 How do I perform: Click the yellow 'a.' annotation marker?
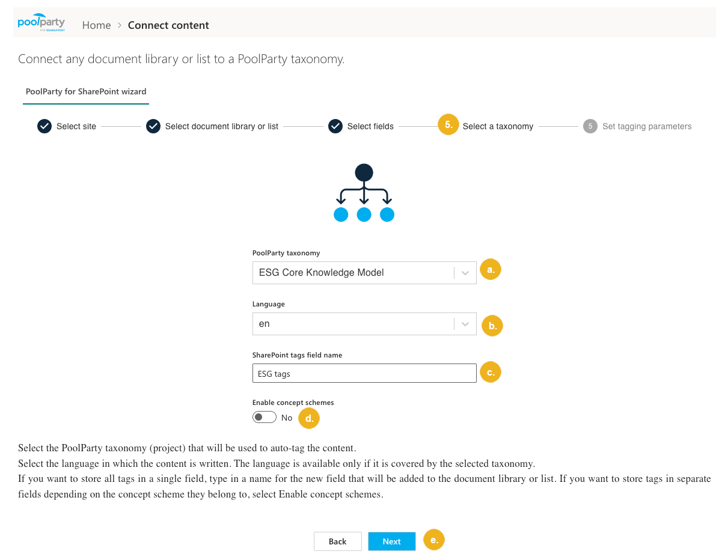click(x=491, y=270)
